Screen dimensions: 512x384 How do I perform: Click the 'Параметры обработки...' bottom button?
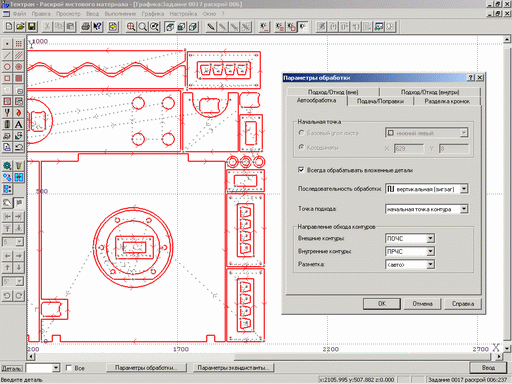[x=146, y=368]
